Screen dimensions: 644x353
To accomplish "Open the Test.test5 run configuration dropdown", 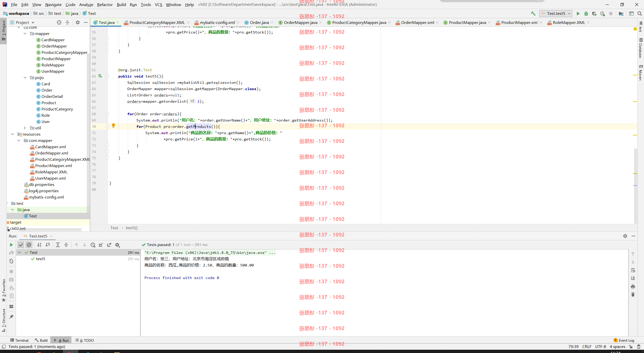I will [x=556, y=14].
